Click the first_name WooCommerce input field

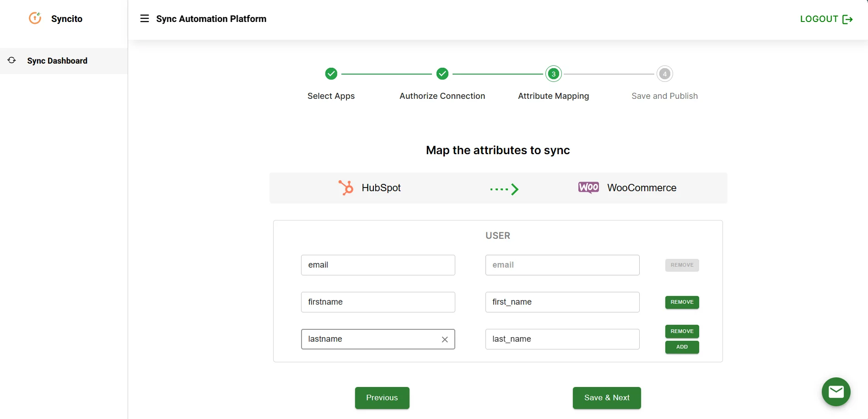point(562,302)
